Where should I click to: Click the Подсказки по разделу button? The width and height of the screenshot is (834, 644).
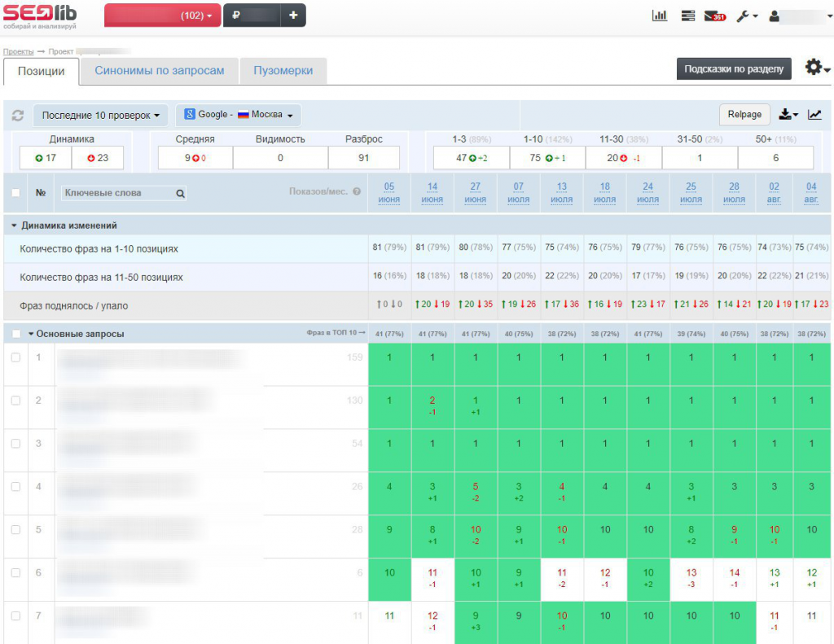point(734,68)
